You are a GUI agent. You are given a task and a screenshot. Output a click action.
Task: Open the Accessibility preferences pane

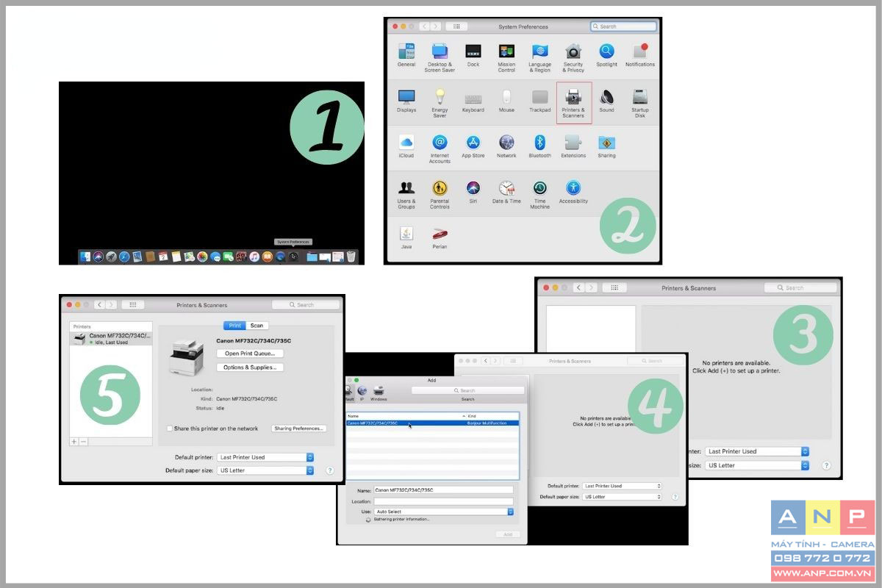(x=573, y=192)
